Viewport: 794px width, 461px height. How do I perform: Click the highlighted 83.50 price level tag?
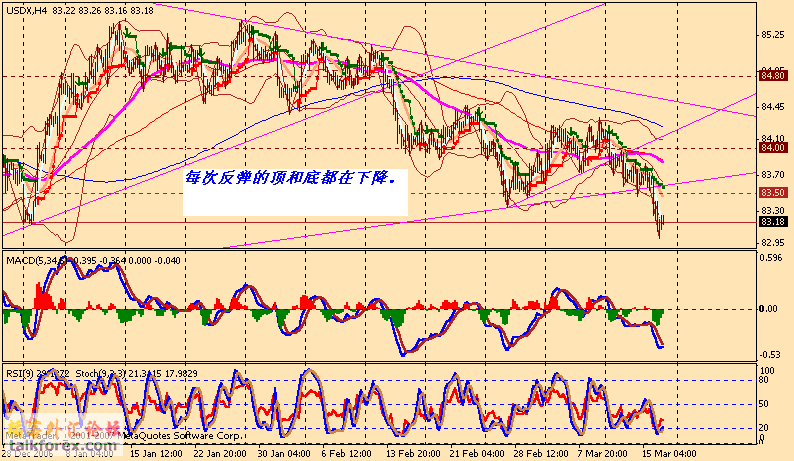pos(773,193)
